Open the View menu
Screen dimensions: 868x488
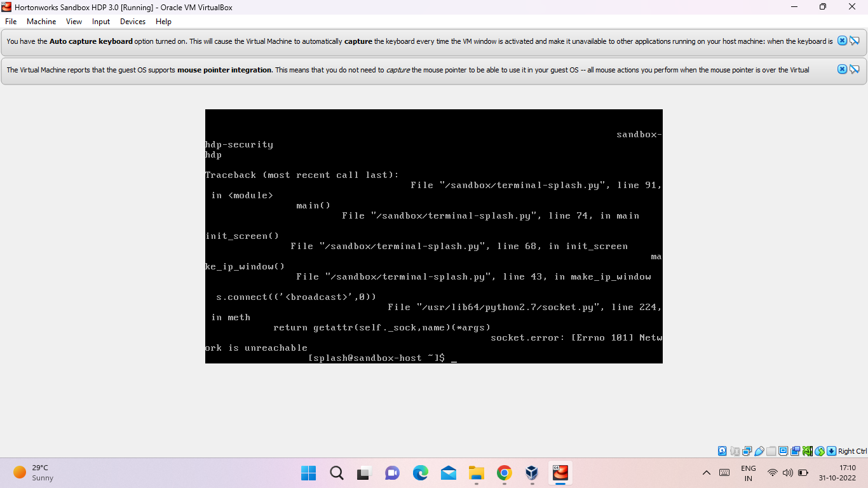pos(73,21)
